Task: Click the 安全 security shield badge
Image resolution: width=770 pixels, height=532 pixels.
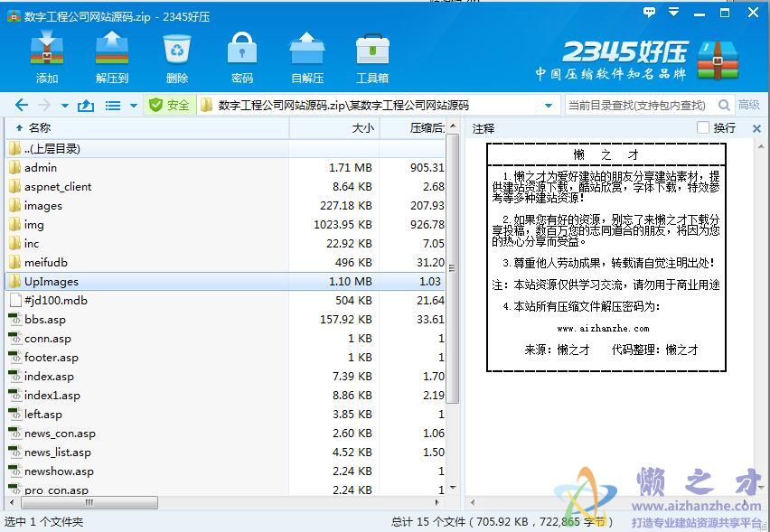Action: click(x=169, y=105)
